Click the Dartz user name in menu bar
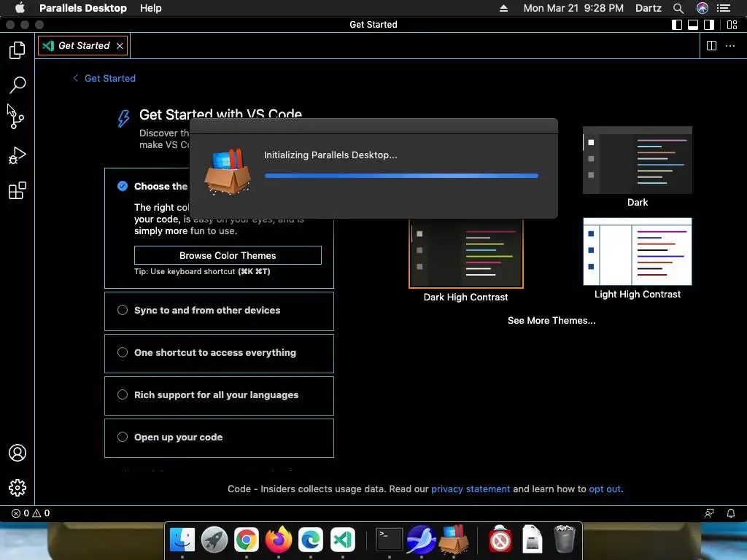Viewport: 747px width, 560px height. (x=648, y=8)
